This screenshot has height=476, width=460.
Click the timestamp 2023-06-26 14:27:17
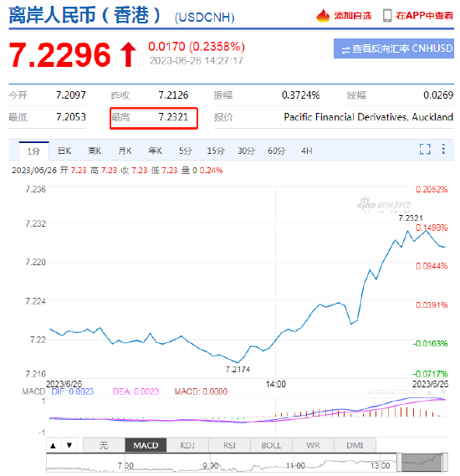tap(197, 61)
